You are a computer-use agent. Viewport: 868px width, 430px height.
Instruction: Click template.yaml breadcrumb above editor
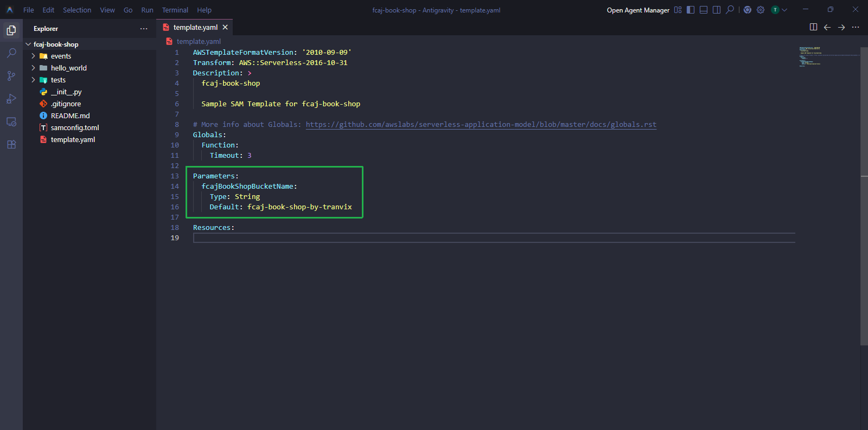click(x=199, y=41)
